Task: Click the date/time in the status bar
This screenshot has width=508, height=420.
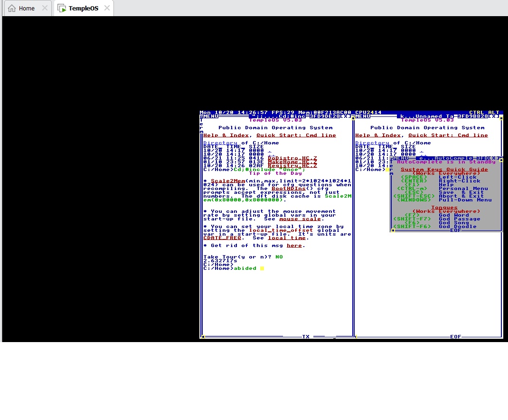Action: coord(234,112)
